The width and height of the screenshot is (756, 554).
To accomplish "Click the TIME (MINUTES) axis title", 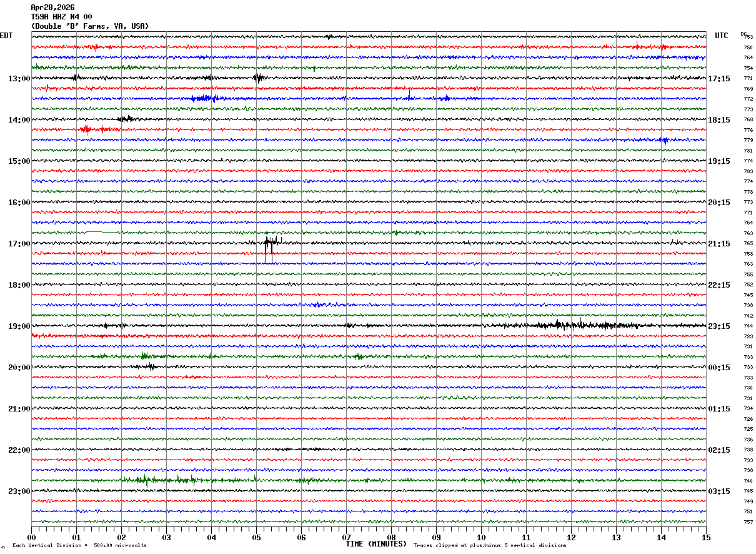I will 376,544.
